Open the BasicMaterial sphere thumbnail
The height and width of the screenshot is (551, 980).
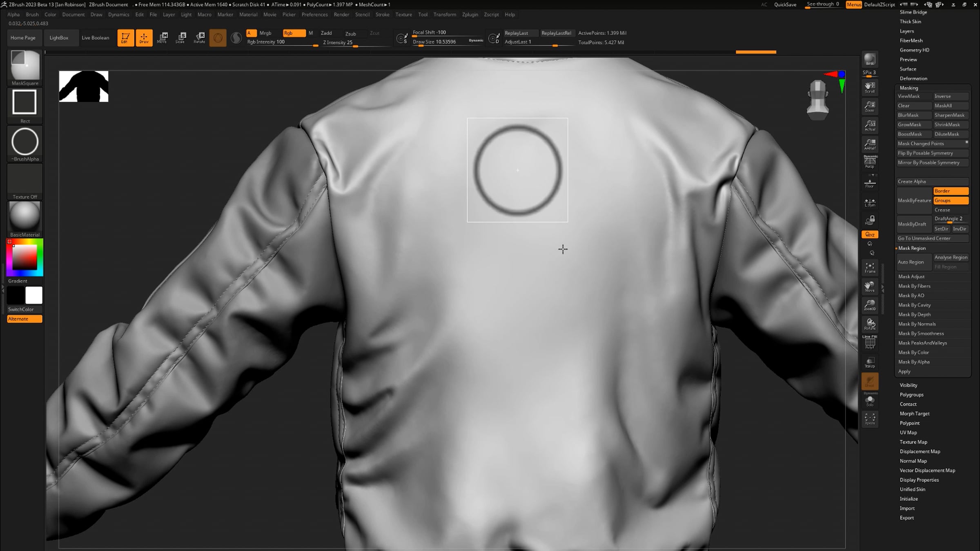pyautogui.click(x=24, y=217)
